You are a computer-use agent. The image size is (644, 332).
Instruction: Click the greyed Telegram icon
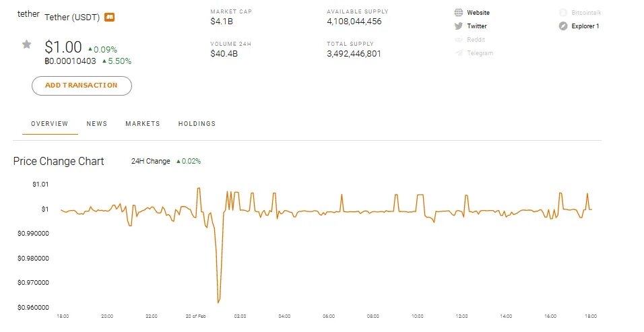point(459,53)
